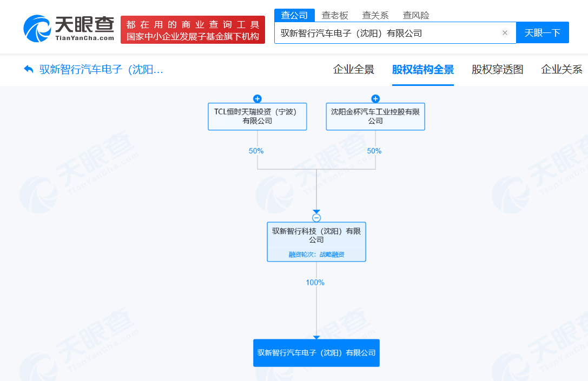Expand shareholders of TCL恒时天瑞投资 via plus icon
Image resolution: width=588 pixels, height=381 pixels.
[257, 98]
